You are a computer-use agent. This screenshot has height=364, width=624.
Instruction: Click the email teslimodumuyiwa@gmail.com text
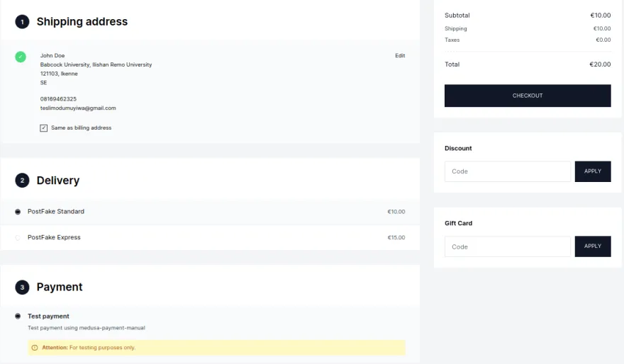point(78,108)
